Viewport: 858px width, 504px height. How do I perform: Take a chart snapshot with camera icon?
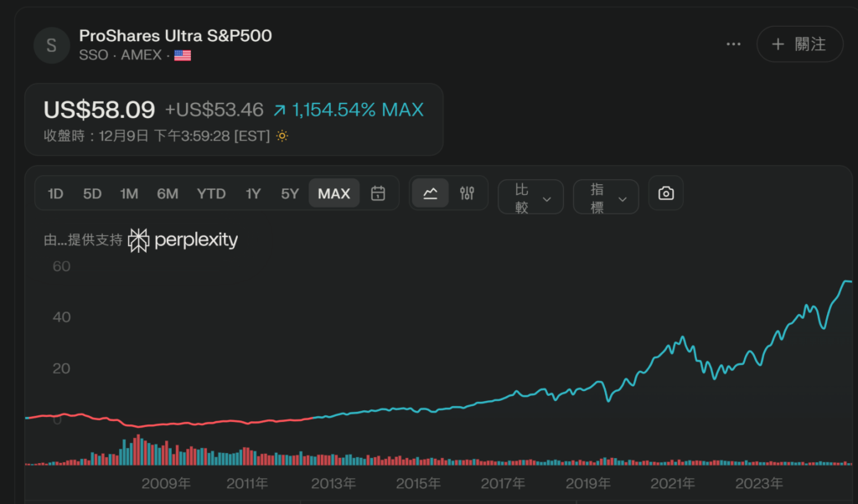tap(665, 193)
